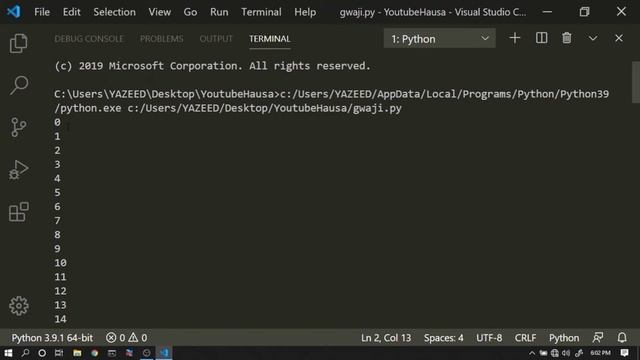Open the Edit menu
The height and width of the screenshot is (360, 640).
(x=71, y=12)
